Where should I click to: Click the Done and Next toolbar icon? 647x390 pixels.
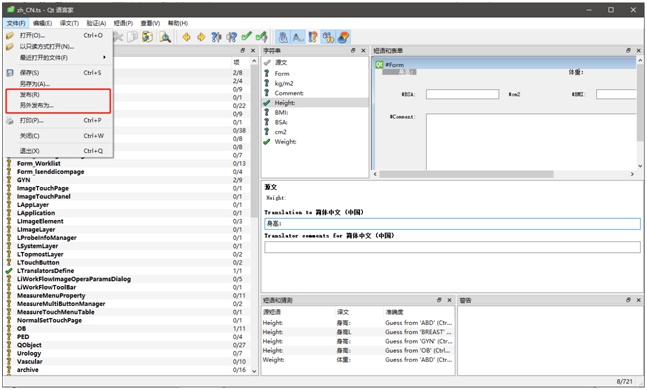262,37
